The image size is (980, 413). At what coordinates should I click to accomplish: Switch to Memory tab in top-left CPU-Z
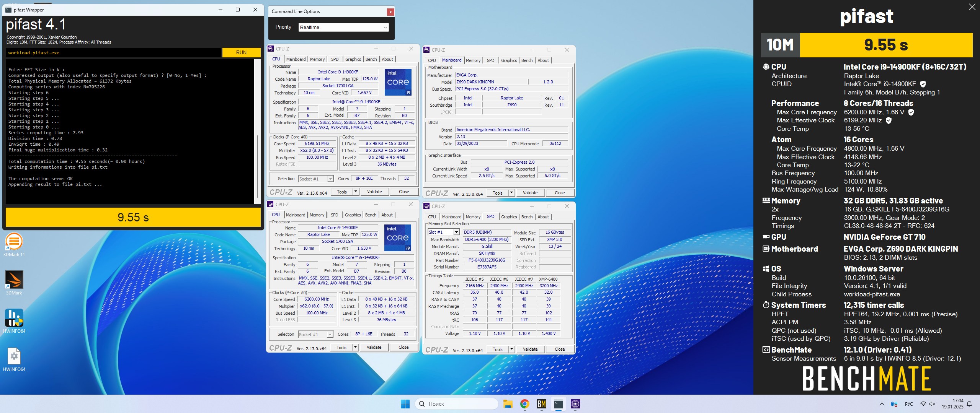pyautogui.click(x=317, y=59)
